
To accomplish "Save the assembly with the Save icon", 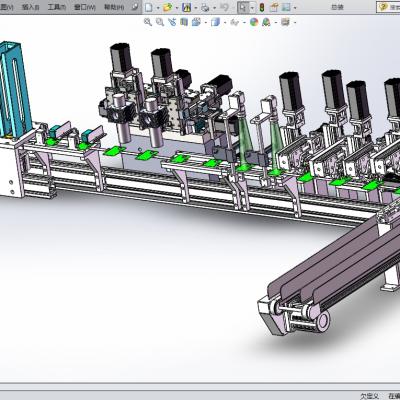I will click(186, 7).
